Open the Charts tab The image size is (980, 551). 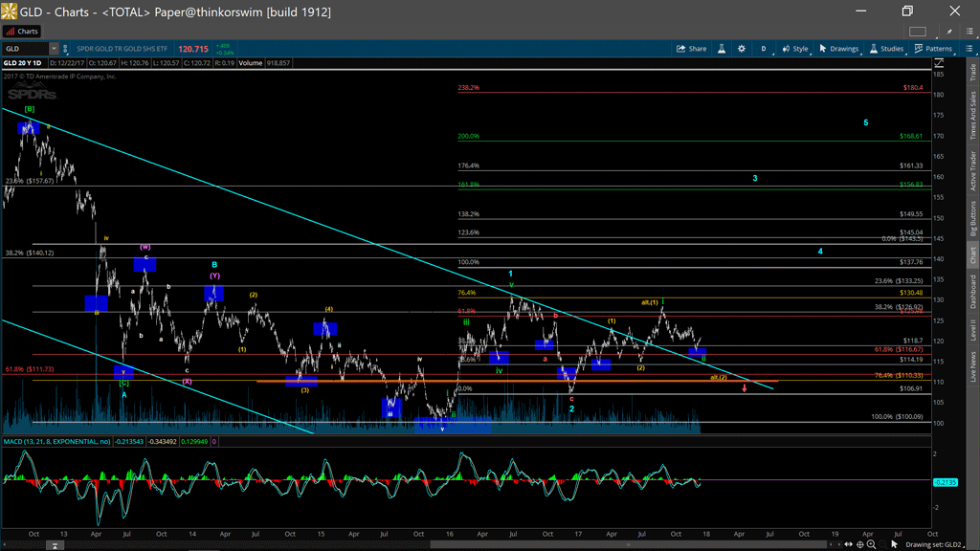click(21, 32)
